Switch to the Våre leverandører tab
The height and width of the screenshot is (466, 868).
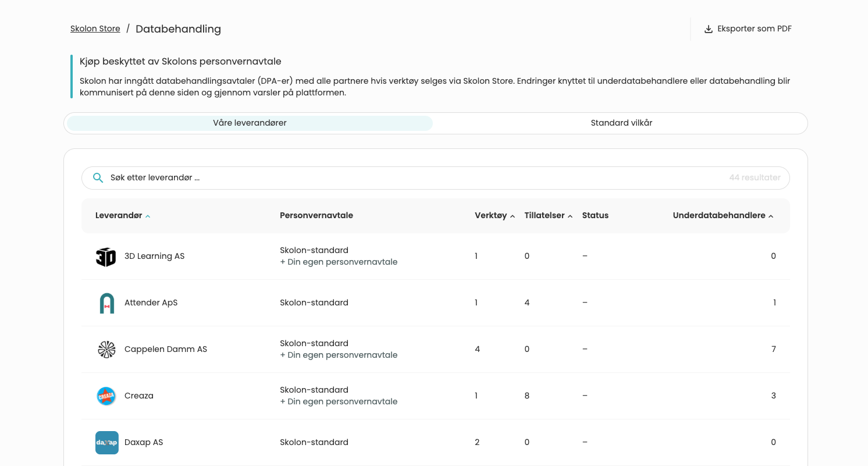pyautogui.click(x=250, y=123)
